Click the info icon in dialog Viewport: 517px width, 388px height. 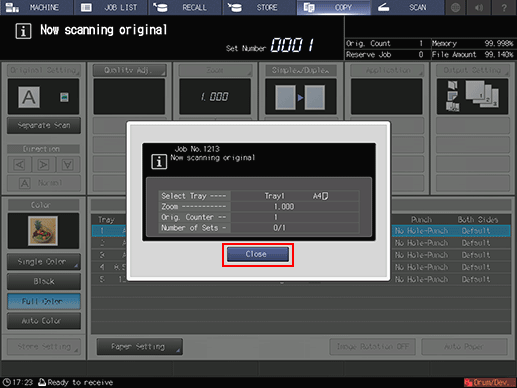pyautogui.click(x=159, y=162)
